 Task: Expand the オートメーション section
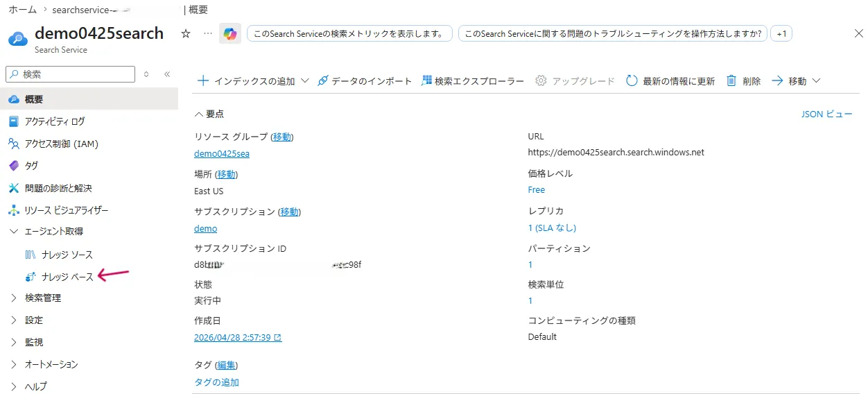tap(14, 364)
